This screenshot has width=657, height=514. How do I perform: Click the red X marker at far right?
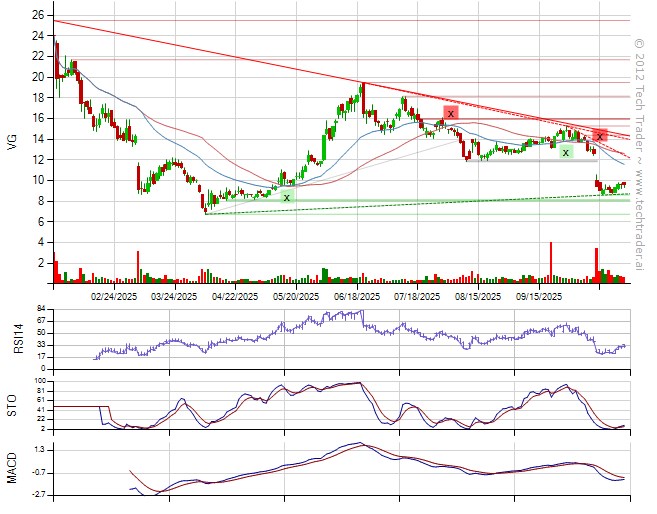pyautogui.click(x=599, y=136)
